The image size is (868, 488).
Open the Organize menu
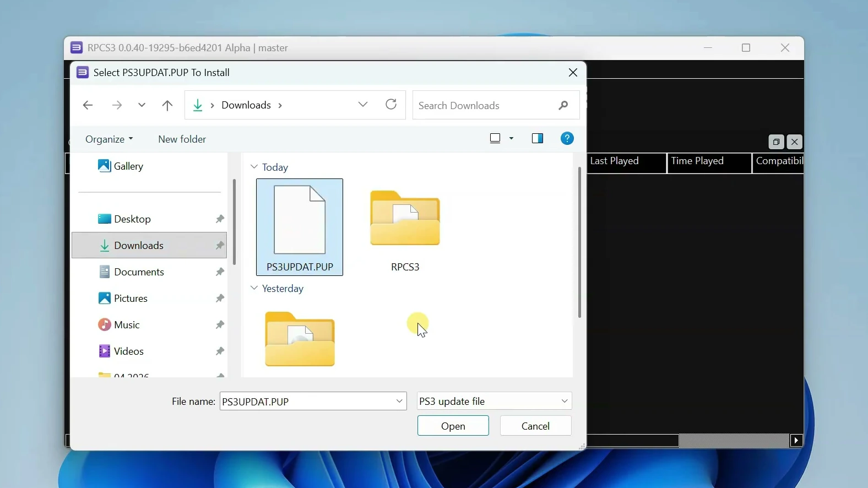[x=109, y=139]
